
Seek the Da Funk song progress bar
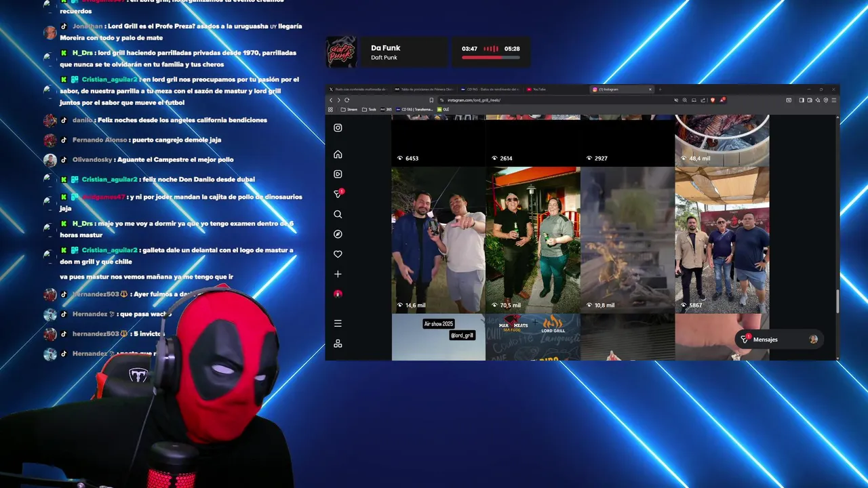[491, 58]
